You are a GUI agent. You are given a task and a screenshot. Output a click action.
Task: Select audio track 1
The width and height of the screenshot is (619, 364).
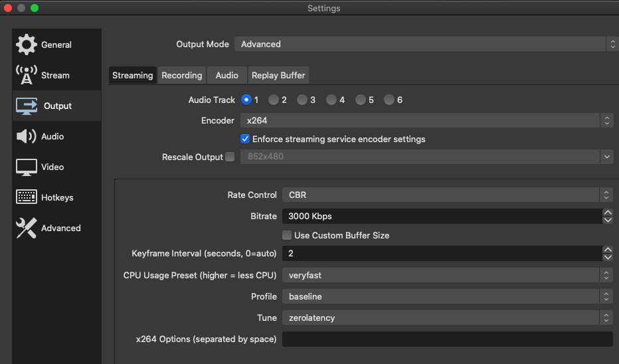coord(246,100)
